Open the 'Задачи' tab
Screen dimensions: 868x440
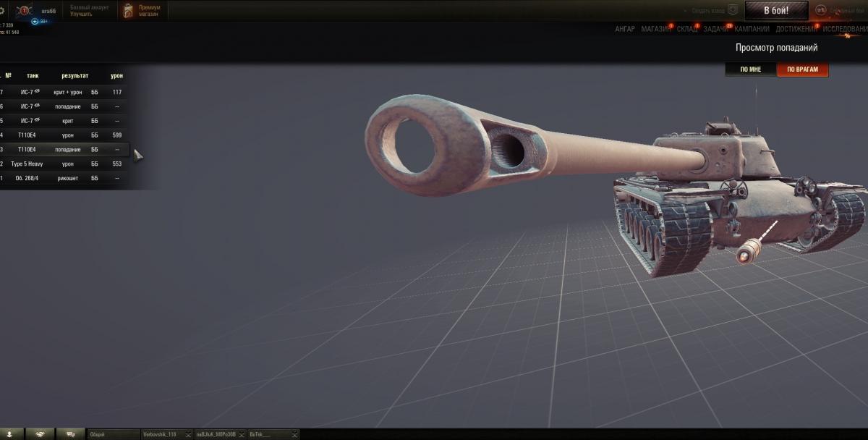tap(716, 29)
